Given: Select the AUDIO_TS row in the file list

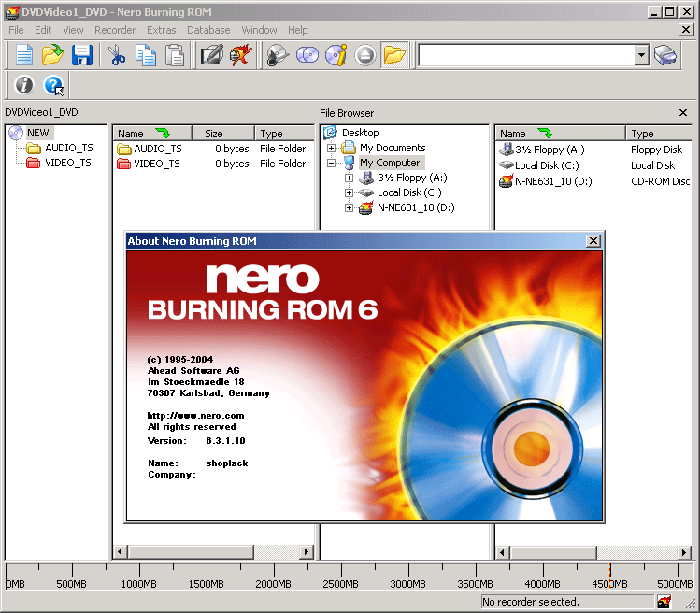Looking at the screenshot, I should pyautogui.click(x=213, y=149).
